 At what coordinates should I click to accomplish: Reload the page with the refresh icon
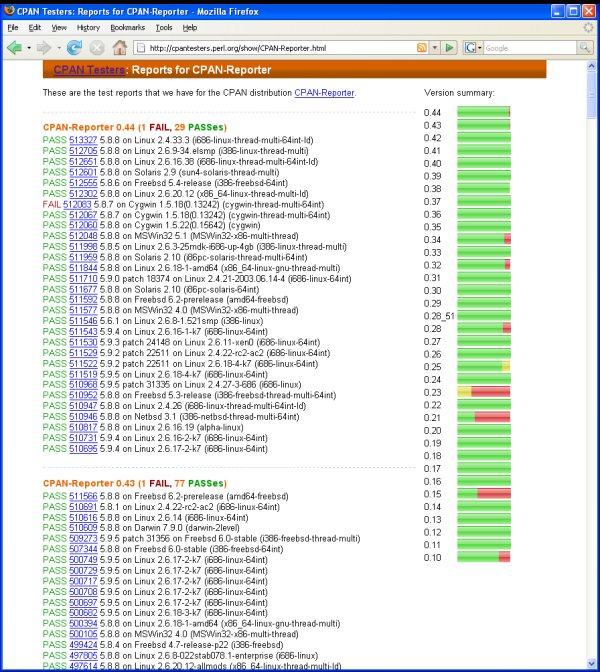coord(75,48)
